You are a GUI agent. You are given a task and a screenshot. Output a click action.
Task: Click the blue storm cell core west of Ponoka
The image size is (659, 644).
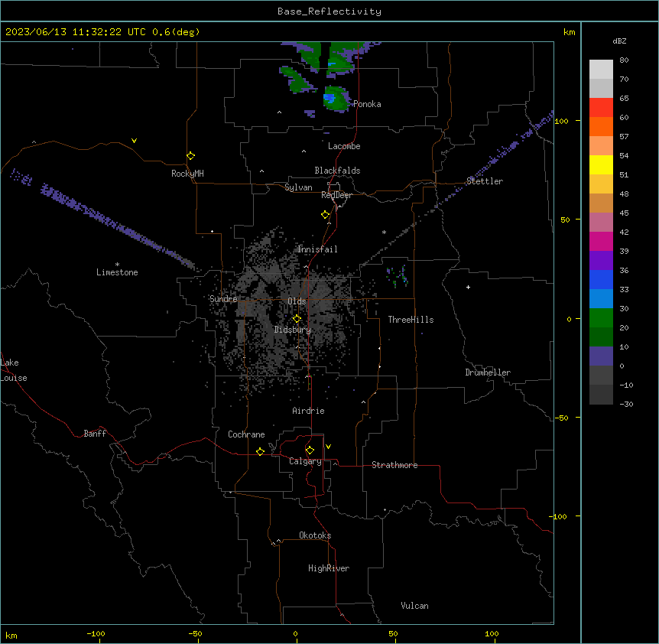click(x=329, y=99)
